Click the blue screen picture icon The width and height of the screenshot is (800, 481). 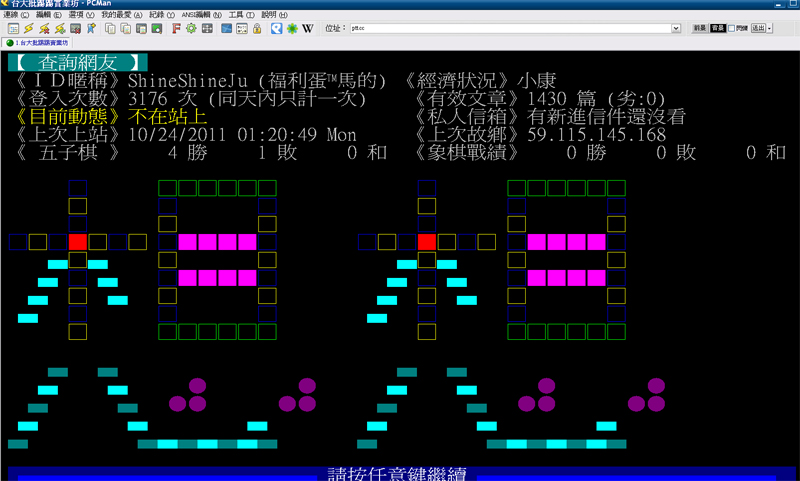click(227, 29)
